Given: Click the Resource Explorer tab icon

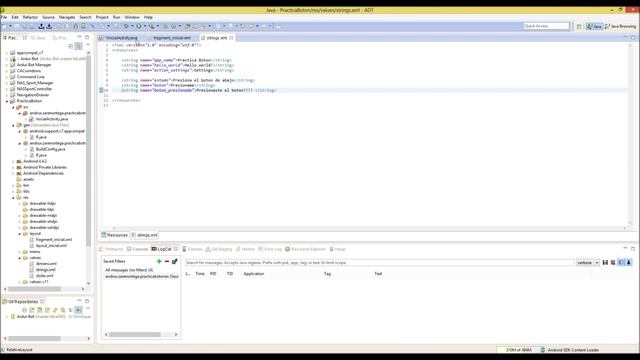Looking at the screenshot, I should coord(287,249).
